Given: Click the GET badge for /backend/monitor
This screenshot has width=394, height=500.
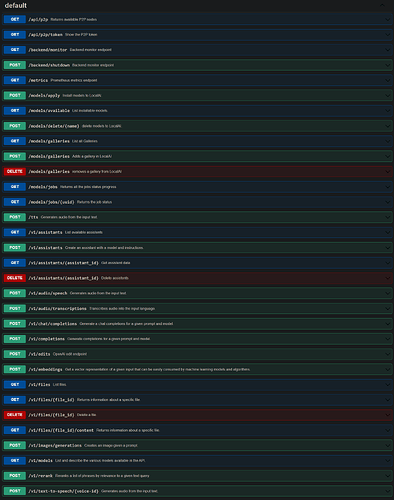Looking at the screenshot, I should click(x=15, y=50).
